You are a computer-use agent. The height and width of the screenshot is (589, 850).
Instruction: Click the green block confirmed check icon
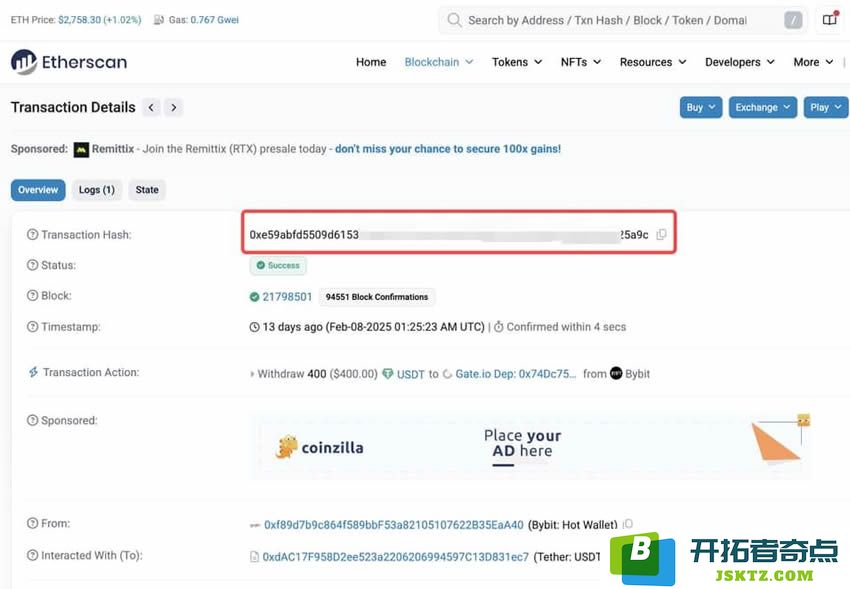(x=254, y=297)
